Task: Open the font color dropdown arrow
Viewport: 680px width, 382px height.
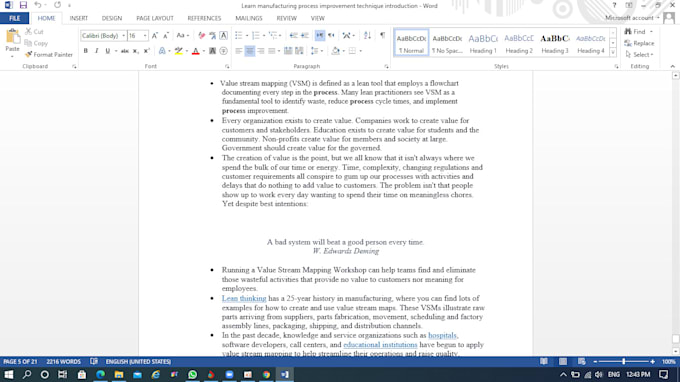Action: (x=204, y=51)
